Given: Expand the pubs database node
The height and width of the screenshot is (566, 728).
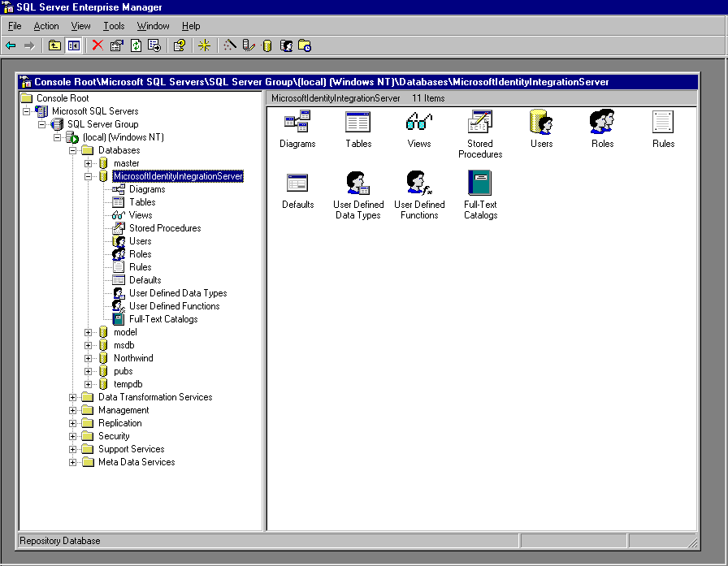Looking at the screenshot, I should (x=89, y=371).
